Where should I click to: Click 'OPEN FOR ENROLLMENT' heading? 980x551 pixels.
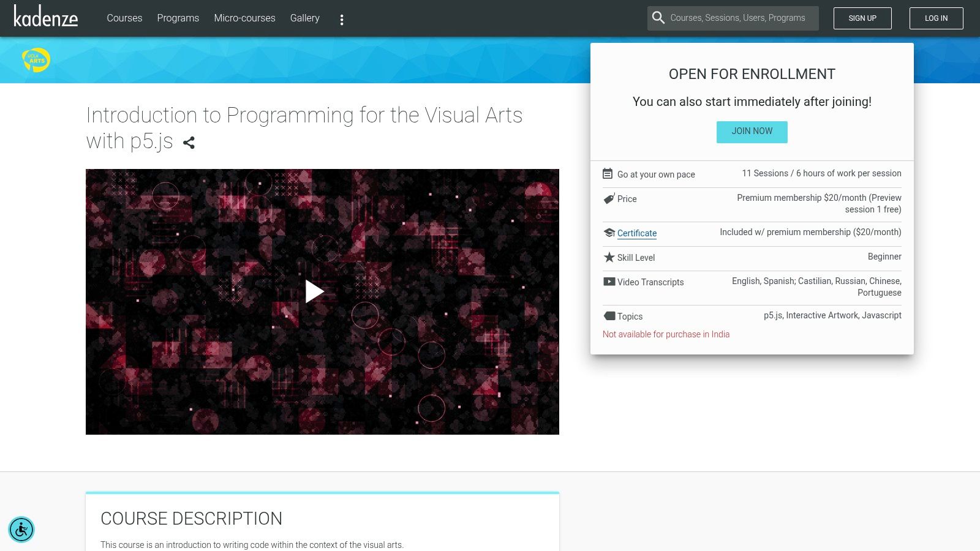[x=752, y=74]
